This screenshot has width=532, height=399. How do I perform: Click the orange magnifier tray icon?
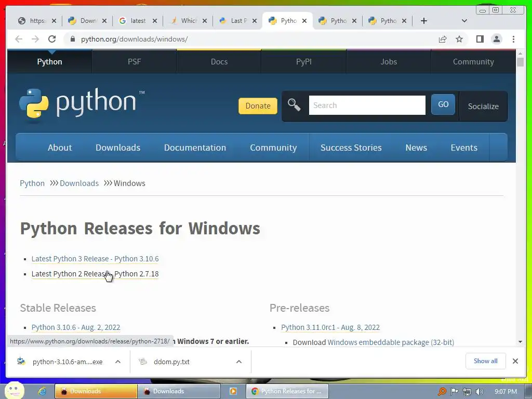[442, 392]
